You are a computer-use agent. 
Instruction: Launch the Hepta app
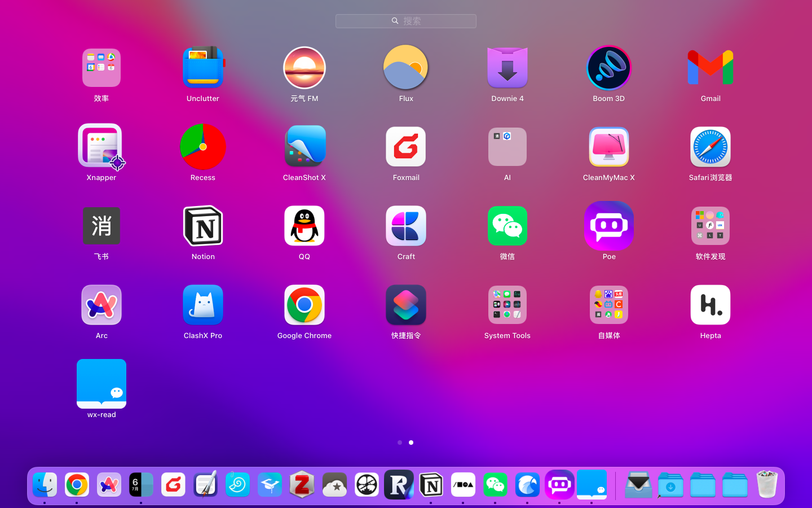pos(710,305)
